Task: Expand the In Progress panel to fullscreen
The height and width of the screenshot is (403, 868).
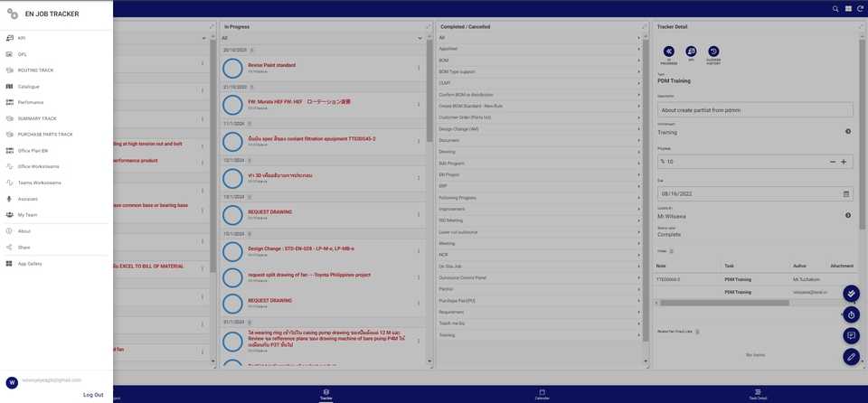Action: point(428,26)
